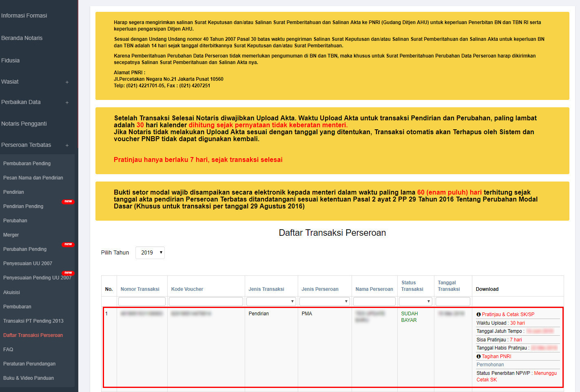Open Pilih Tahun 2019 dropdown
Viewport: 580px width, 392px height.
(150, 252)
